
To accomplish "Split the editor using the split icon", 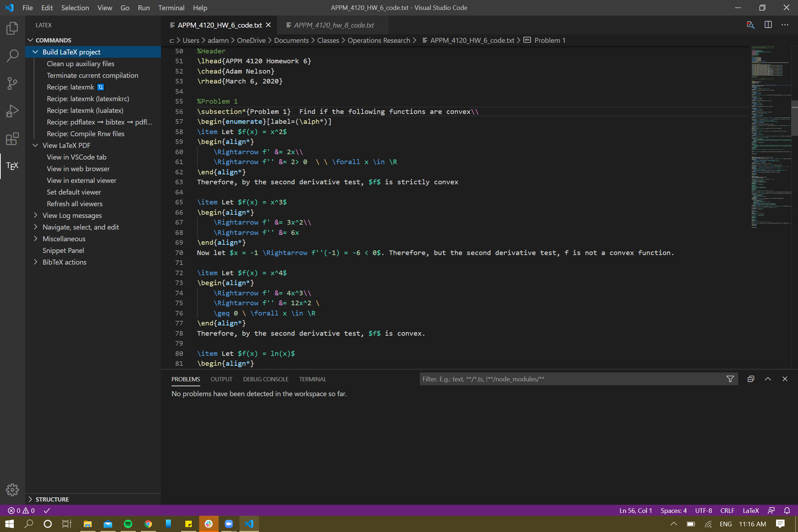I will click(x=768, y=25).
